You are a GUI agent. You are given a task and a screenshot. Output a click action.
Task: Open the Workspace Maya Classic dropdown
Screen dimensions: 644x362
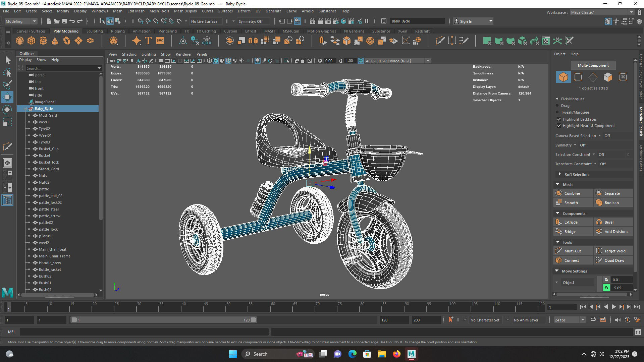[602, 12]
